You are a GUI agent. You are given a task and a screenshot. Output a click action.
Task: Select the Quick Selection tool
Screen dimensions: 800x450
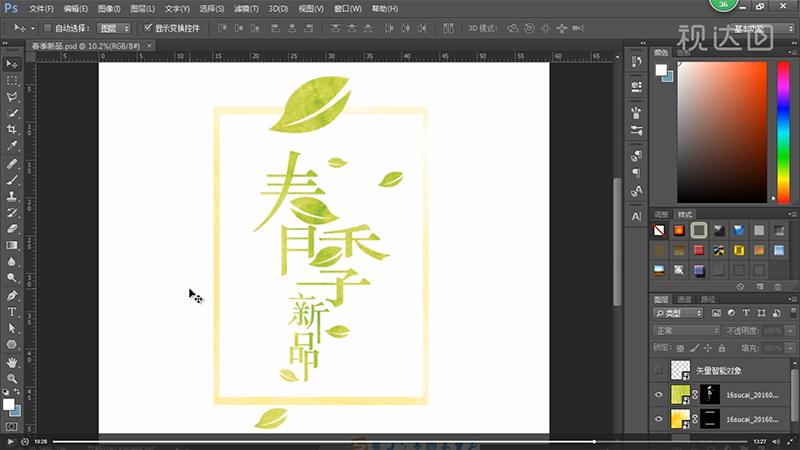tap(12, 113)
